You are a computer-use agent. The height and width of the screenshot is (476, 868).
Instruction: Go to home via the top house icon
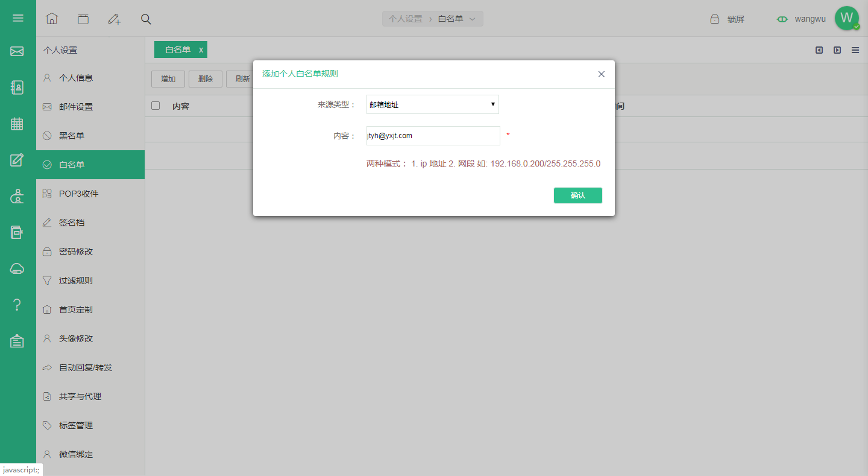(52, 19)
